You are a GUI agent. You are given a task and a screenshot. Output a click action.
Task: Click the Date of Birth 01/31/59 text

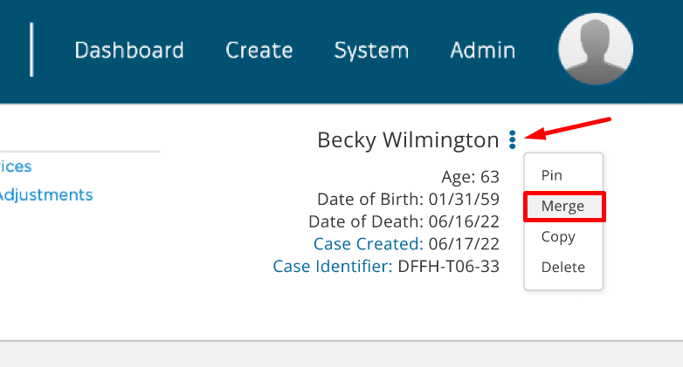click(408, 199)
